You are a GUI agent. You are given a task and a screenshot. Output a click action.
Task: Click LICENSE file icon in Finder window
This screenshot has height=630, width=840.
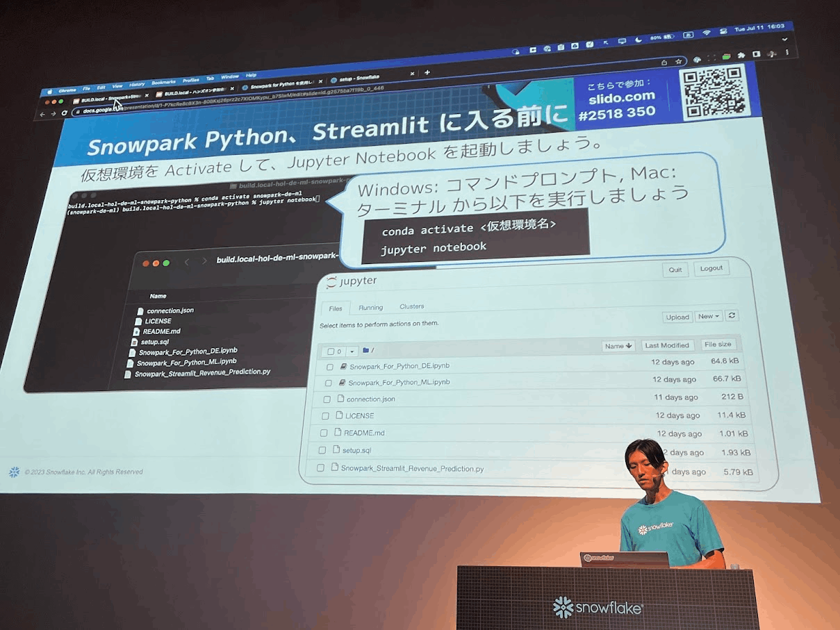[139, 322]
